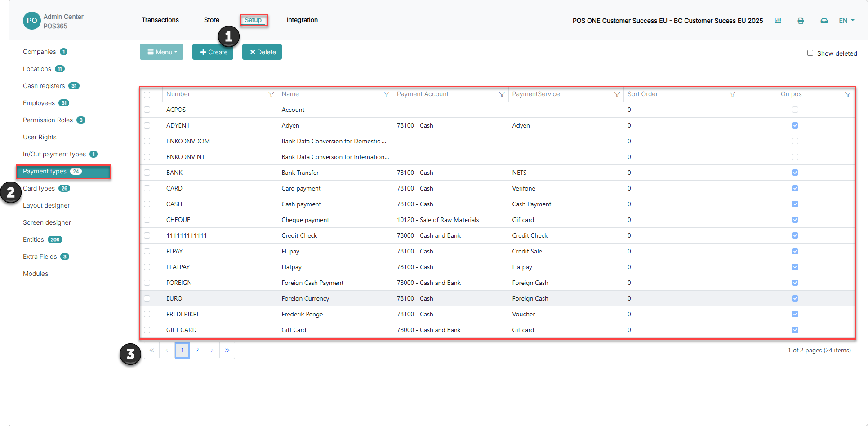868x426 pixels.
Task: Filter the Sort Order column
Action: [732, 94]
